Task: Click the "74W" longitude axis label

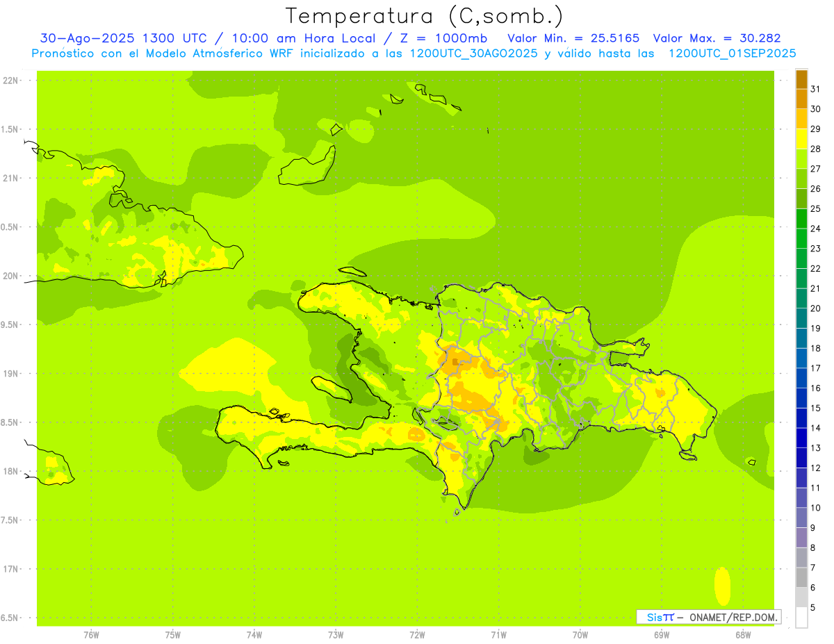Action: point(254,635)
